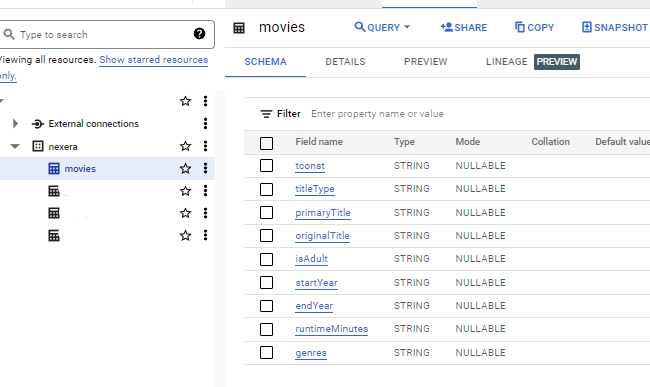Viewport: 650px width, 387px height.
Task: Star the nexera dataset
Action: (x=185, y=146)
